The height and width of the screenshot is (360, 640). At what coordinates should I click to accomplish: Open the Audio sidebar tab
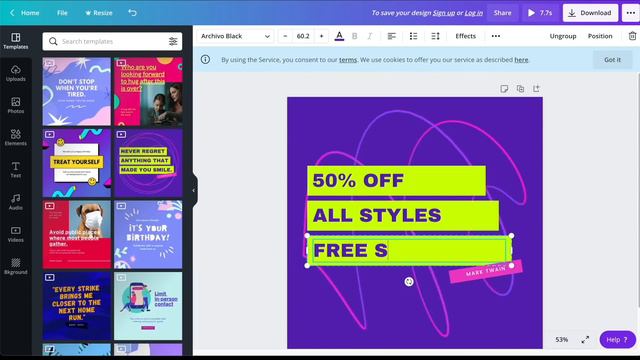(x=16, y=202)
